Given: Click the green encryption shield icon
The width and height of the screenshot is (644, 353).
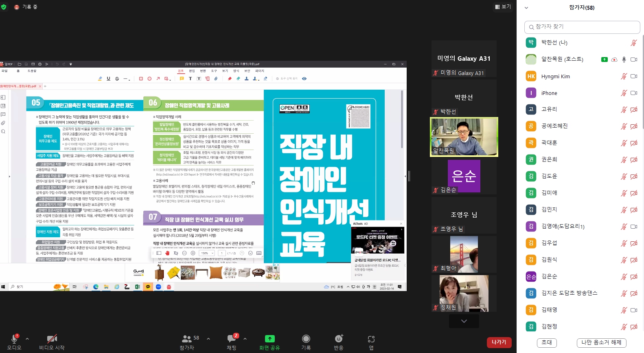Looking at the screenshot, I should [4, 7].
